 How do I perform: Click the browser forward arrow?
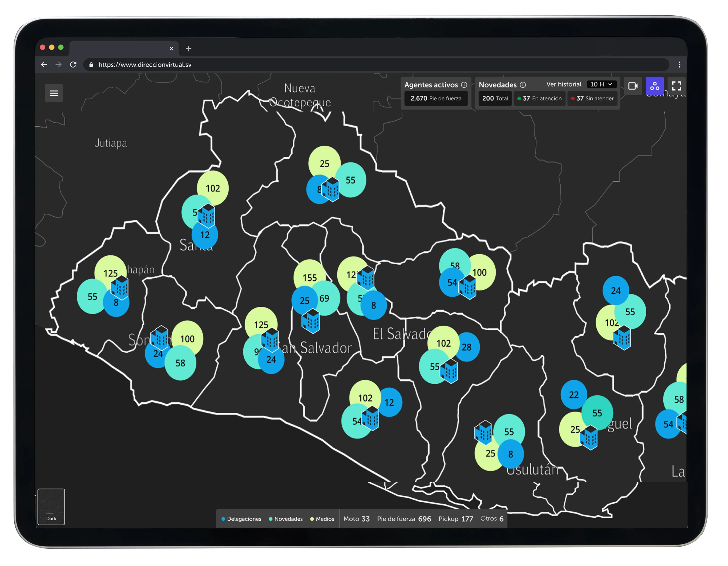[x=59, y=65]
